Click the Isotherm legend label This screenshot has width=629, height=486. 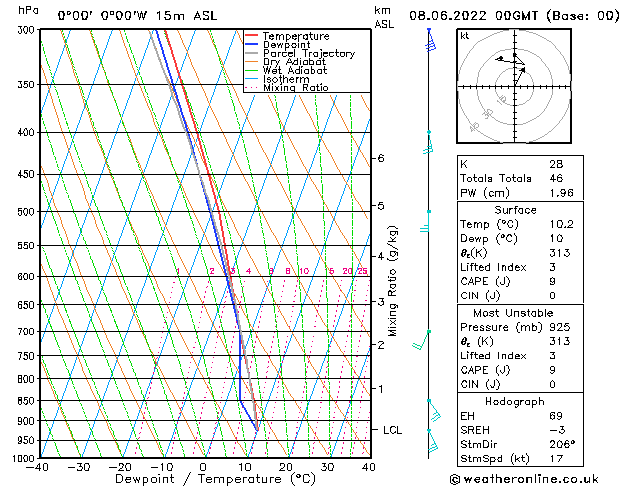(286, 79)
